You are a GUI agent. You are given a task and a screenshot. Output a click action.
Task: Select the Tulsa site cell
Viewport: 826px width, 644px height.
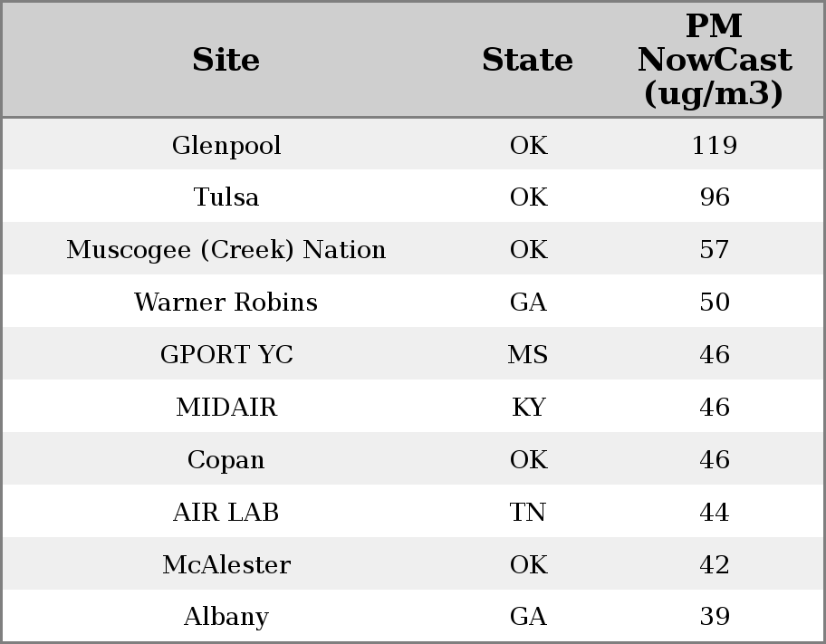(x=226, y=197)
